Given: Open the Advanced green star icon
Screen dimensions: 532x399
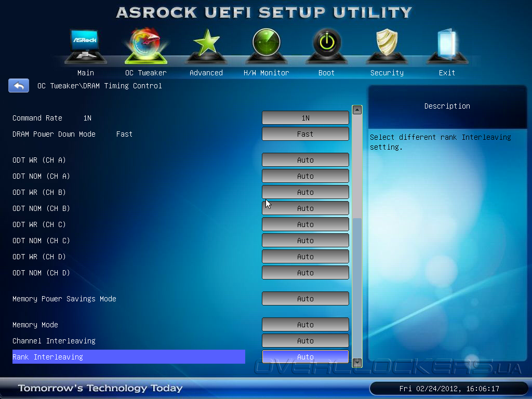Looking at the screenshot, I should click(206, 46).
